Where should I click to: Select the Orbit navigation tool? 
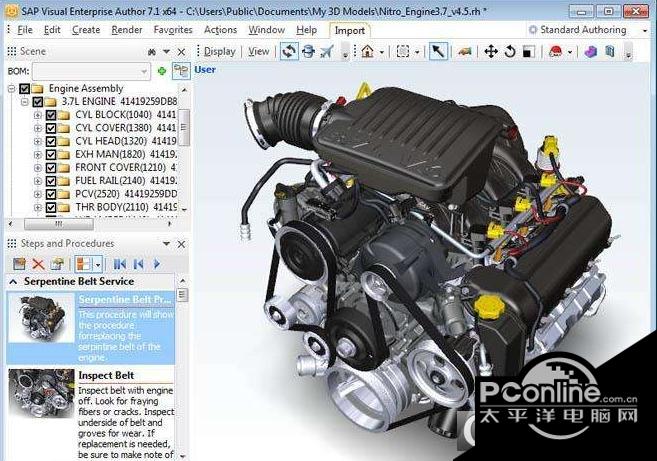tap(308, 52)
